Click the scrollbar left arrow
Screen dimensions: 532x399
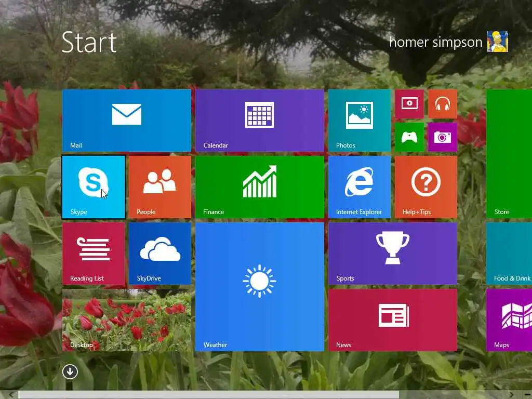(x=11, y=395)
